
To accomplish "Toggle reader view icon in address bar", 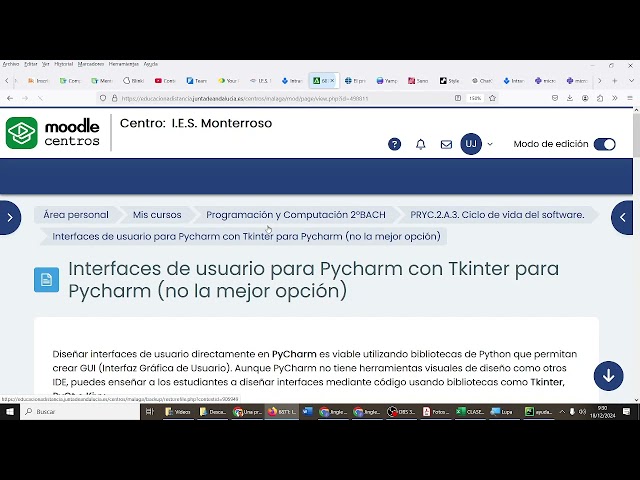I will click(x=458, y=98).
